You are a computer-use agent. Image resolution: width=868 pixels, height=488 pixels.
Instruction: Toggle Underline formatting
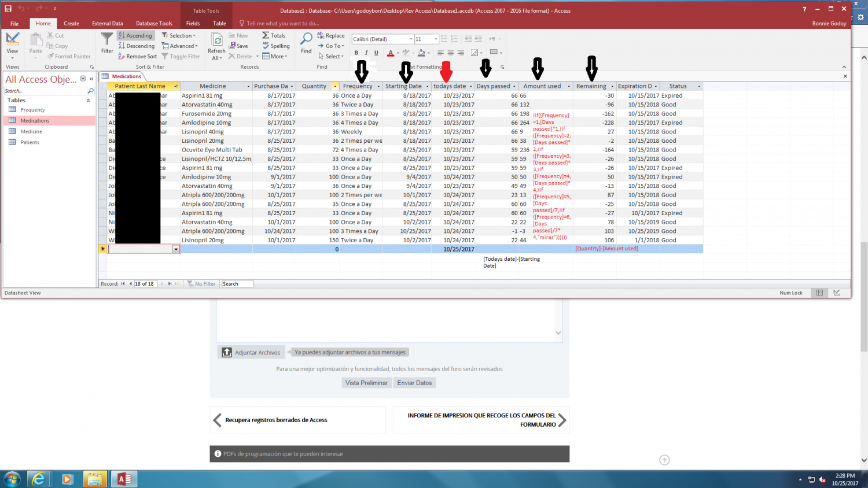[376, 53]
